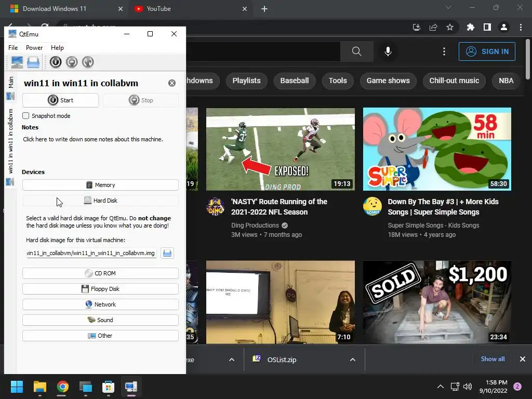Open the exe download options arrow

[x=232, y=360]
